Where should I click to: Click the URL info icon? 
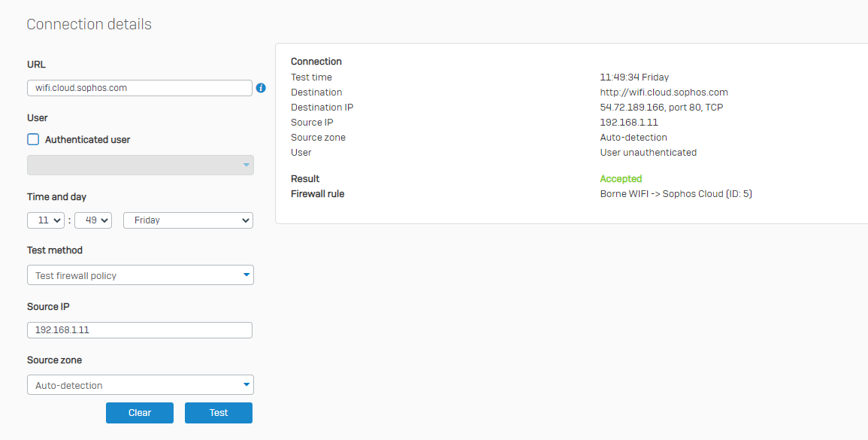[261, 87]
